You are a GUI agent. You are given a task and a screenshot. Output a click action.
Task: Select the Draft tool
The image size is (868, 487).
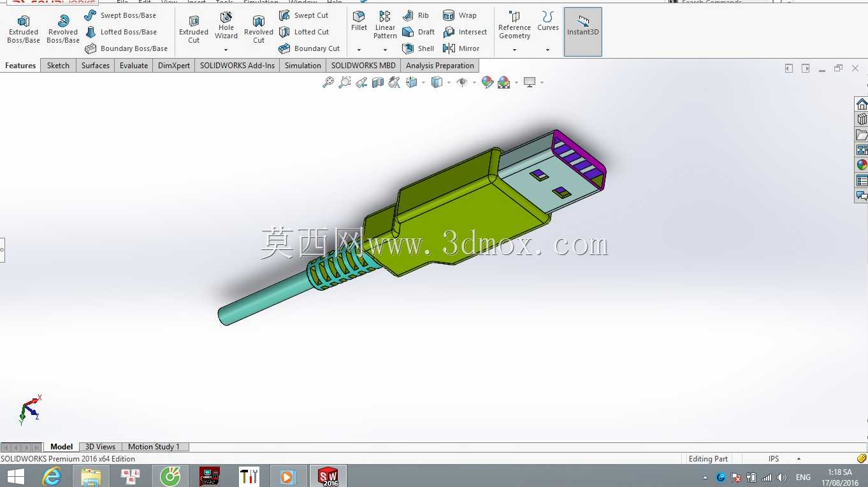point(418,32)
